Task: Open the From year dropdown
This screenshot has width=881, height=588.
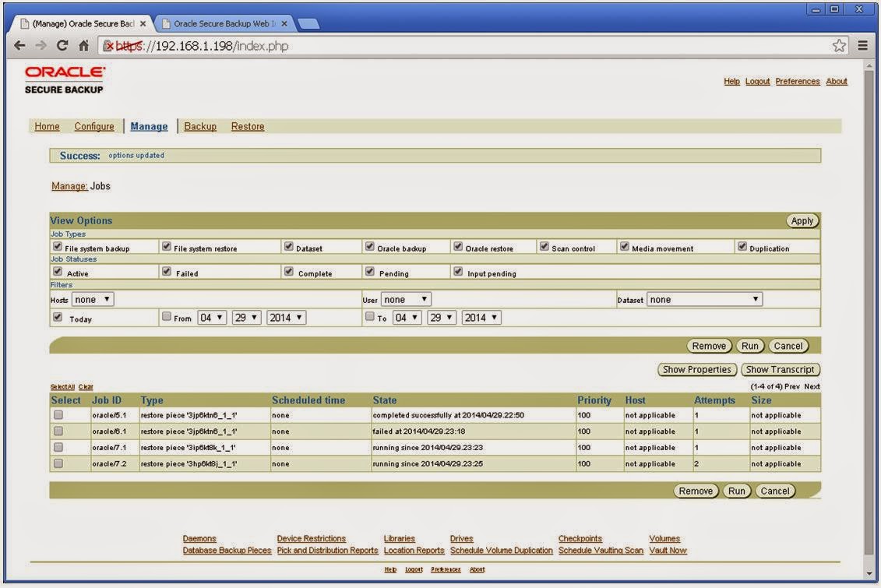Action: [x=287, y=318]
